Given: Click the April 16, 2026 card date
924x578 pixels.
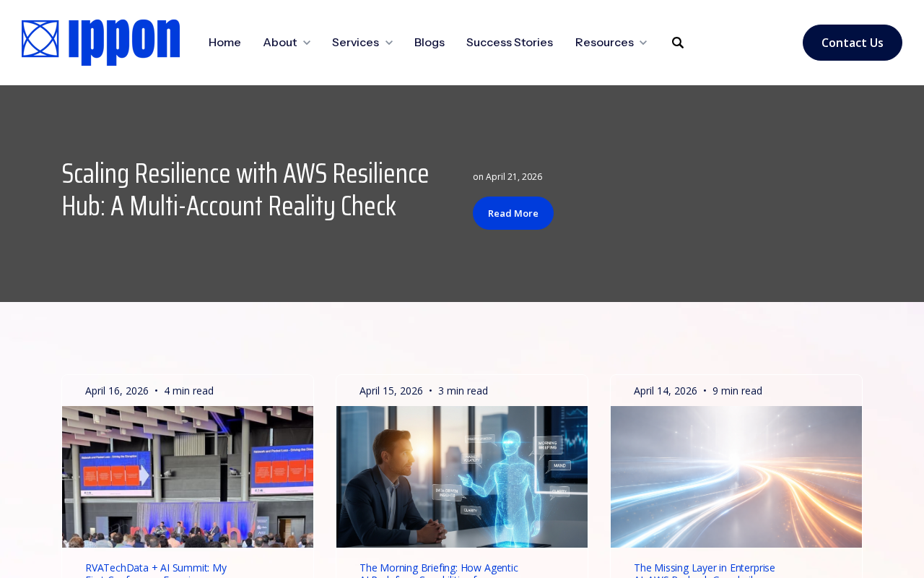Looking at the screenshot, I should pos(117,391).
